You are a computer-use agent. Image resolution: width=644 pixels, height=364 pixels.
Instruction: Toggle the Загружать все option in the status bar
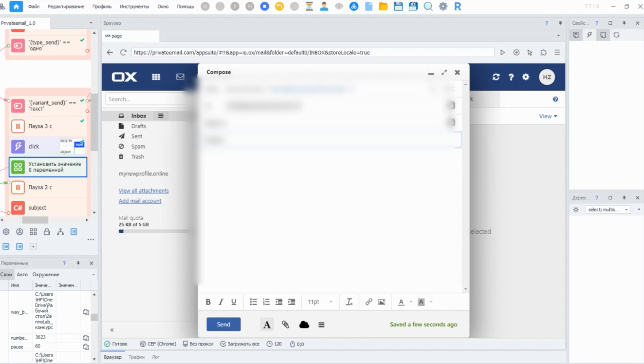[x=240, y=344]
